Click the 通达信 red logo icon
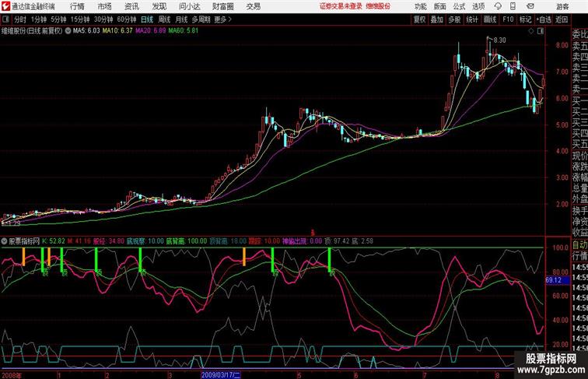The width and height of the screenshot is (588, 379). pos(5,6)
